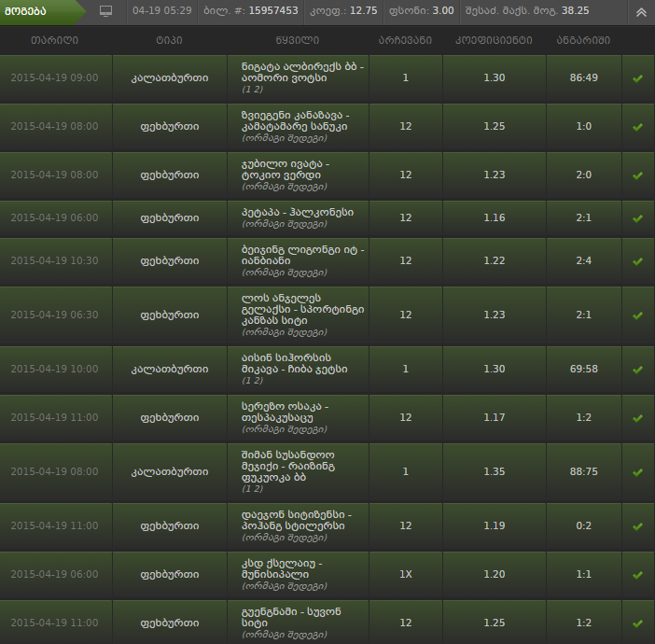Click the green checkmark for ზვიეგენი კანაზავა row
Viewport: 655px width, 644px height.
tap(637, 127)
